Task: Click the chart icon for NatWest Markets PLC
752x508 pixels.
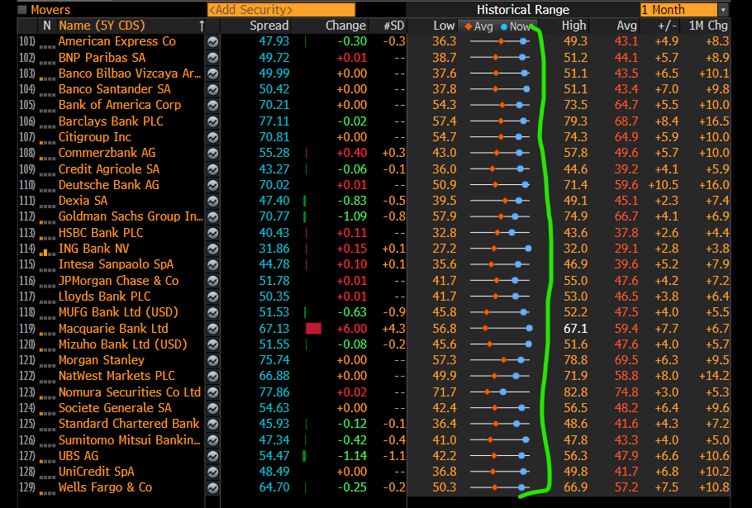Action: click(x=212, y=377)
